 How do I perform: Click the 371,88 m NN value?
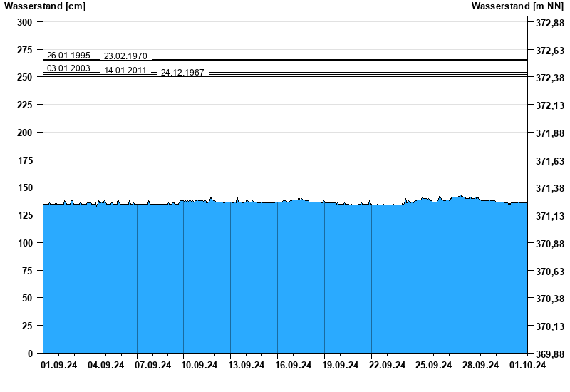click(x=550, y=133)
